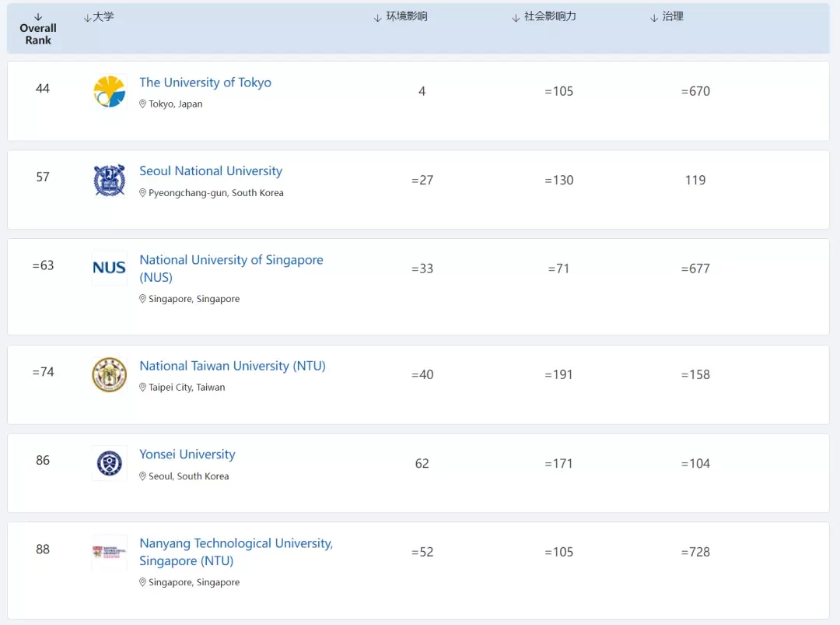Click location pin beside Pyeongchang-gun, South Korea
This screenshot has width=840, height=625.
(142, 193)
